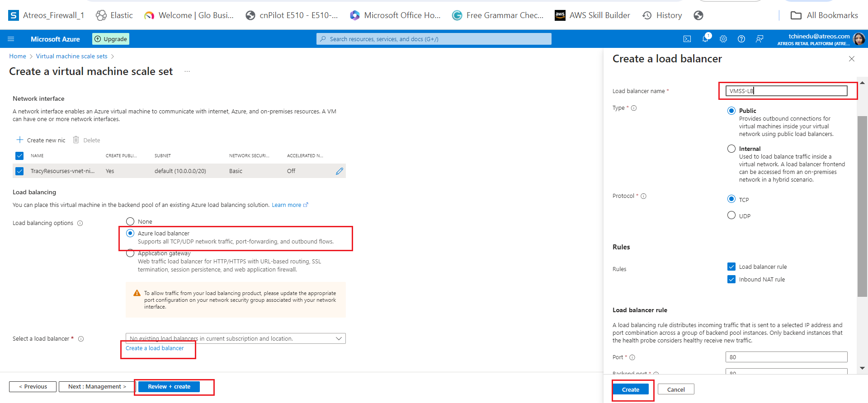This screenshot has height=403, width=868.
Task: Click Create in the load balancer panel
Action: (x=631, y=389)
